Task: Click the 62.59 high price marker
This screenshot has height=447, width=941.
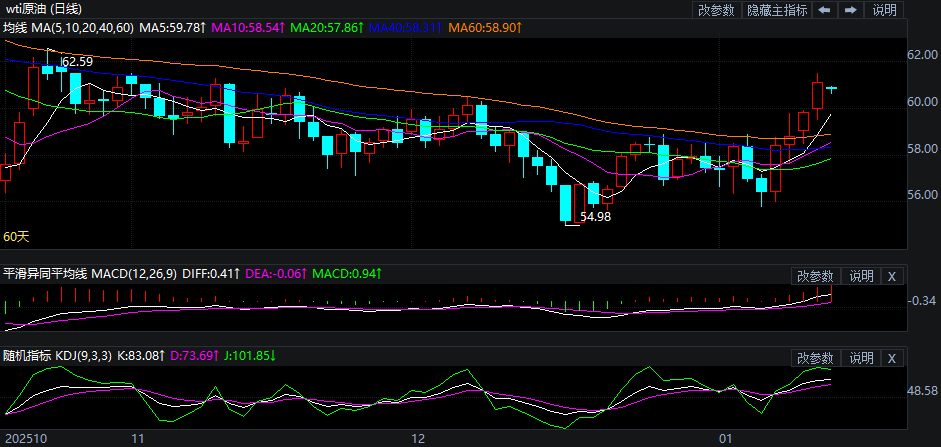Action: [77, 62]
